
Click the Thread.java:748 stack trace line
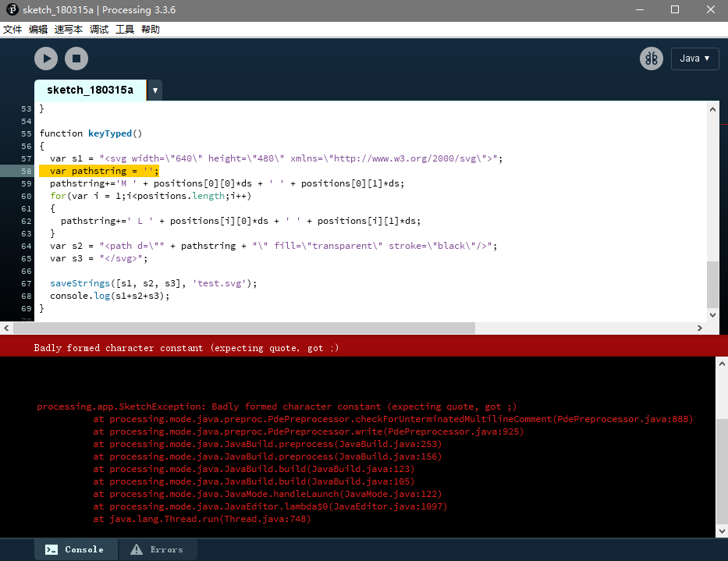[201, 519]
